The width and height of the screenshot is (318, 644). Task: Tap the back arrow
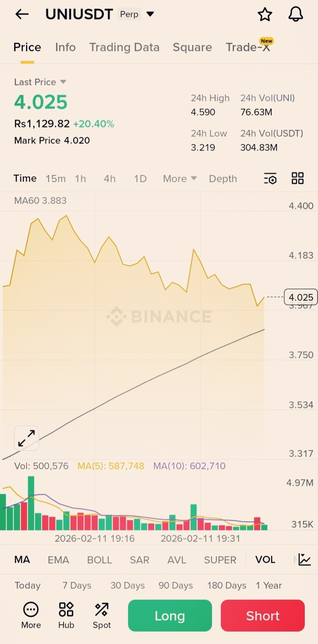click(22, 14)
